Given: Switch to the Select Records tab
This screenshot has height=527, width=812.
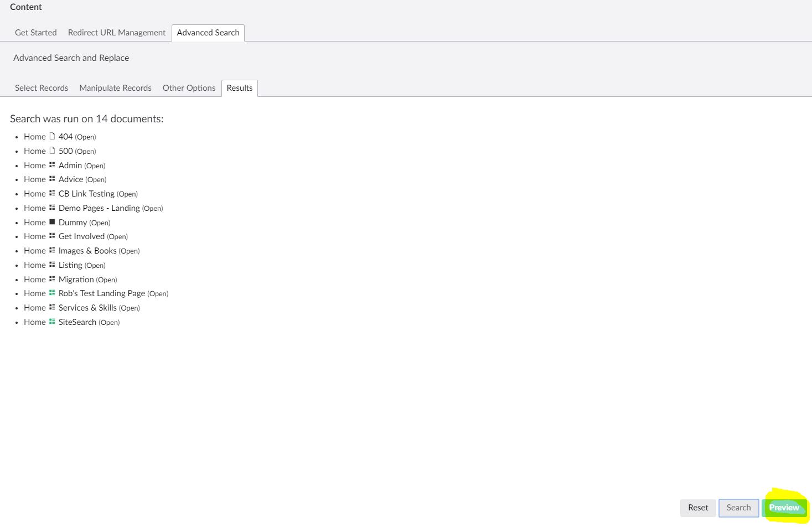Looking at the screenshot, I should 42,87.
